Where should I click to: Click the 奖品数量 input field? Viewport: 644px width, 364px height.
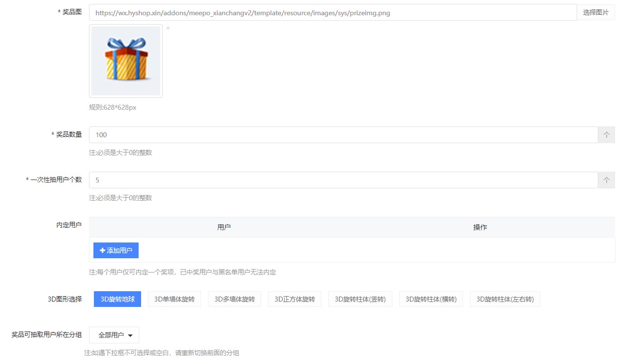pyautogui.click(x=343, y=135)
